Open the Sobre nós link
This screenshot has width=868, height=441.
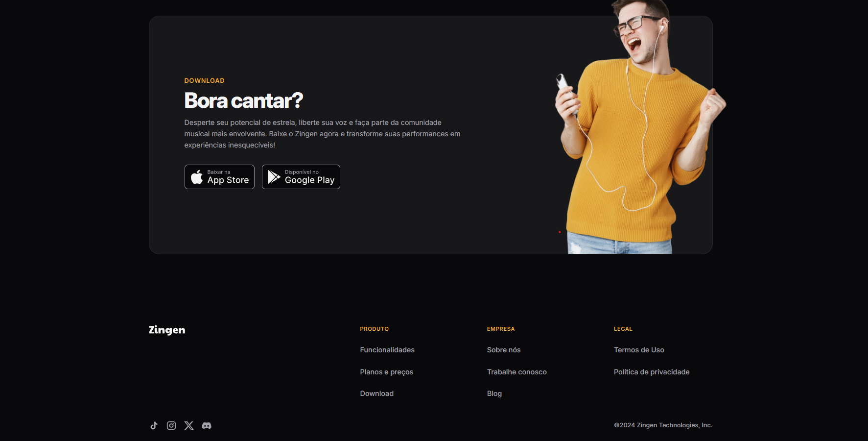504,350
